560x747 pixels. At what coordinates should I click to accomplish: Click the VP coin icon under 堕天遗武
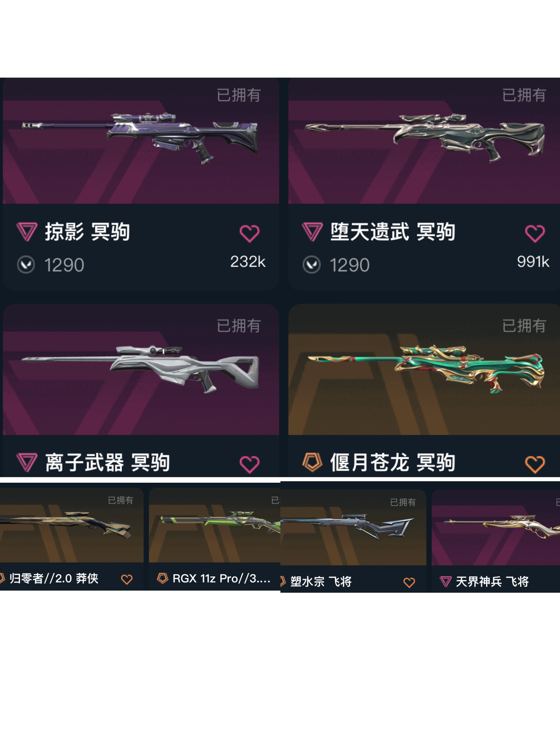coord(312,264)
